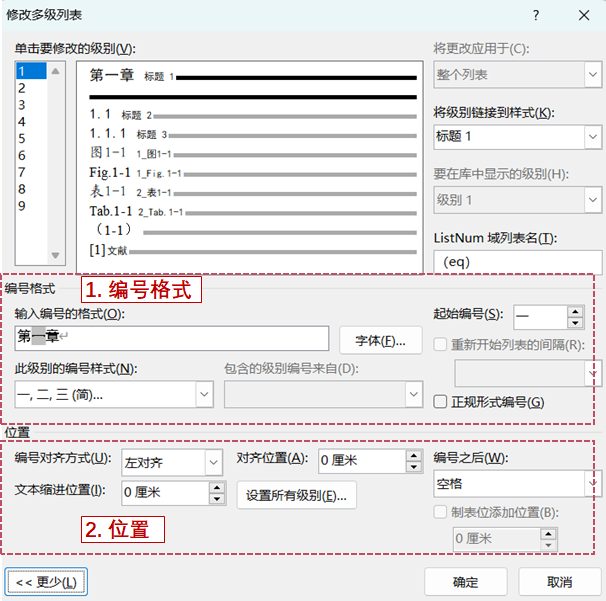This screenshot has width=606, height=601.
Task: Select level 9 in the level list
Action: click(31, 206)
